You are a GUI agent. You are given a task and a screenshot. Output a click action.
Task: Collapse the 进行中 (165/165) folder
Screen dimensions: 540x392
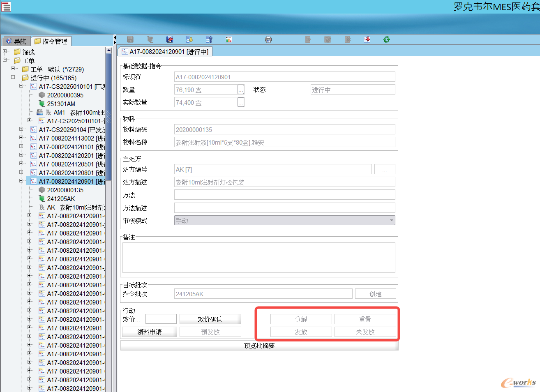[13, 77]
